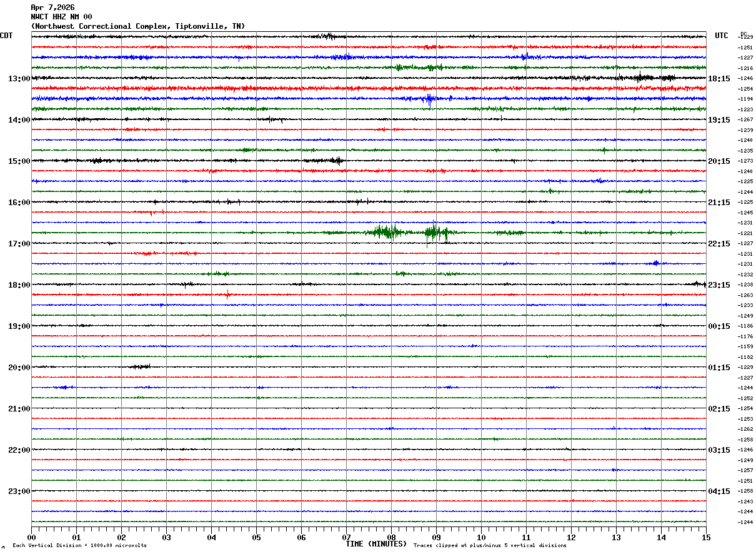The image size is (756, 554).
Task: Click the 19:15 UTC time label
Action: (x=719, y=120)
